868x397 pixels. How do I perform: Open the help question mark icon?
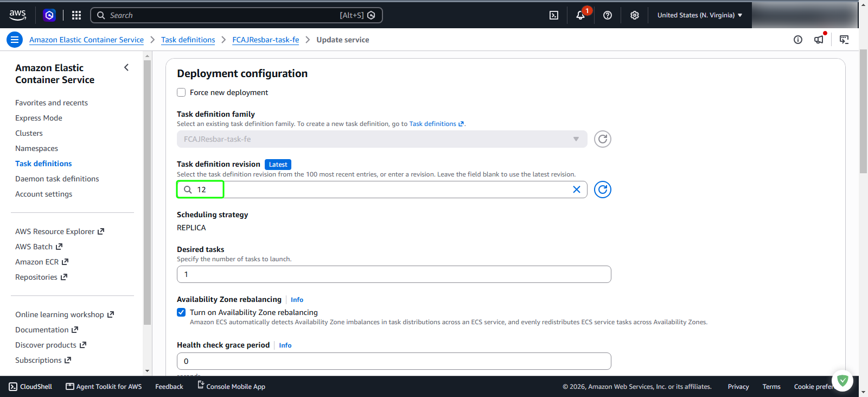click(608, 15)
